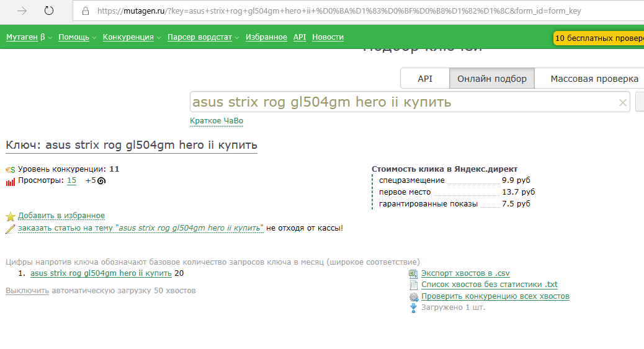
Task: Click the gear check competition icon
Action: 414,297
